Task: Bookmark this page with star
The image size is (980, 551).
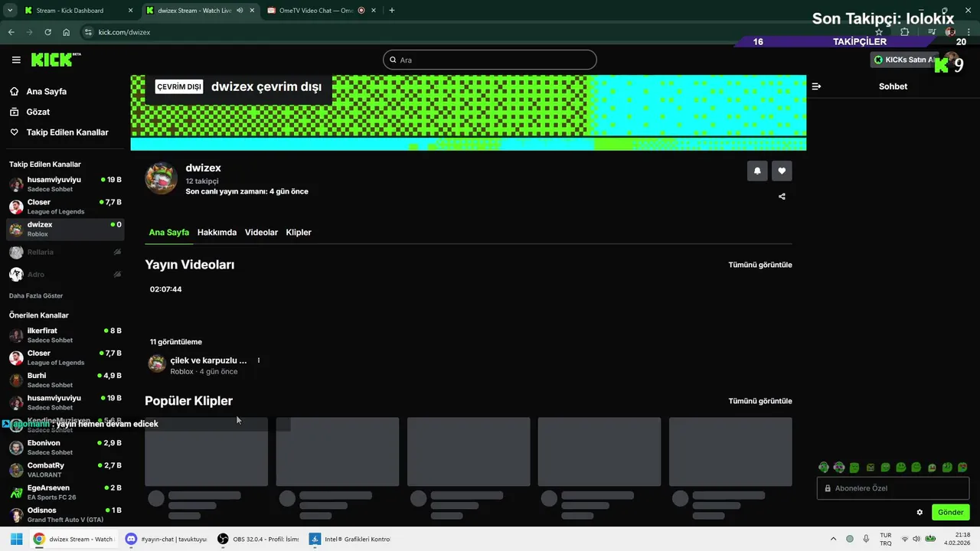Action: pyautogui.click(x=878, y=32)
